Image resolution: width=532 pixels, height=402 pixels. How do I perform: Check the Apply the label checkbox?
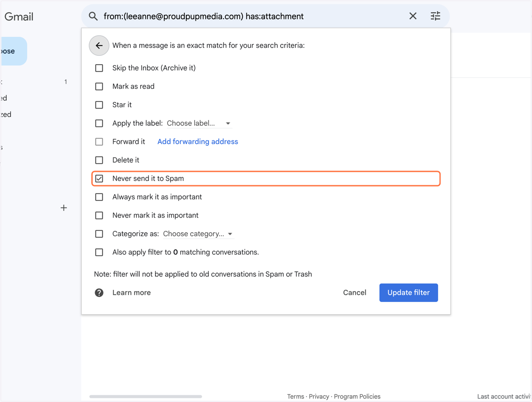pyautogui.click(x=99, y=123)
